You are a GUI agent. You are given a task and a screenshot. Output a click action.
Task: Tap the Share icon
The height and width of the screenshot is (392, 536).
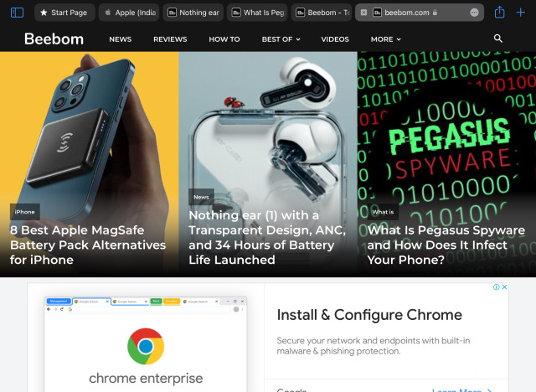(499, 13)
